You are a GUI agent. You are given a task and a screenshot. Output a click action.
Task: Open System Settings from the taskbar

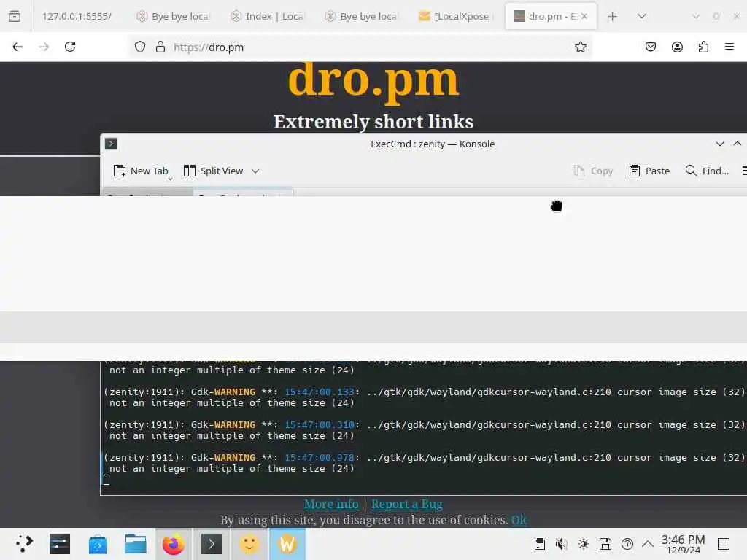pos(60,544)
